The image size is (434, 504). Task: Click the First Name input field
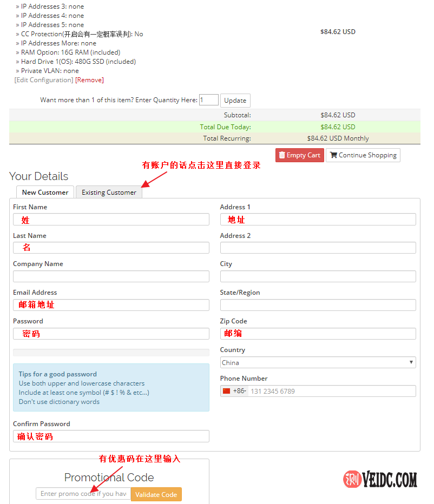click(x=111, y=219)
